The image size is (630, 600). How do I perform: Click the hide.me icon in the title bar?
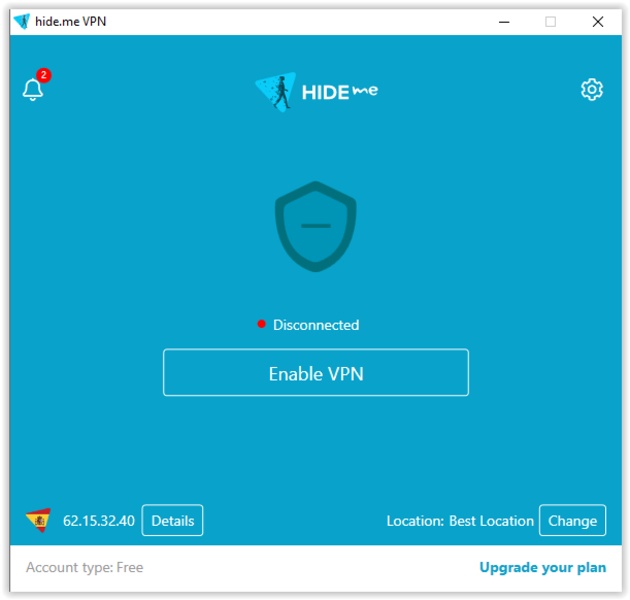click(22, 21)
